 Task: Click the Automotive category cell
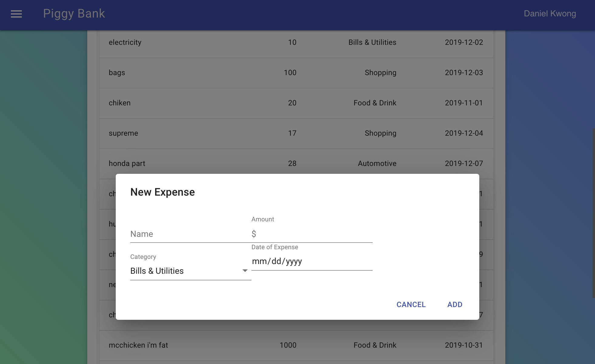click(377, 164)
